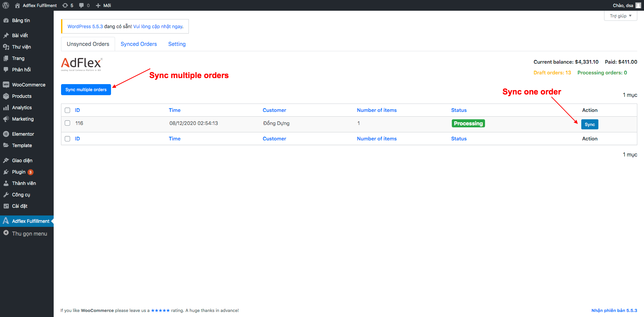
Task: Open the comments bubble icon
Action: click(x=81, y=5)
